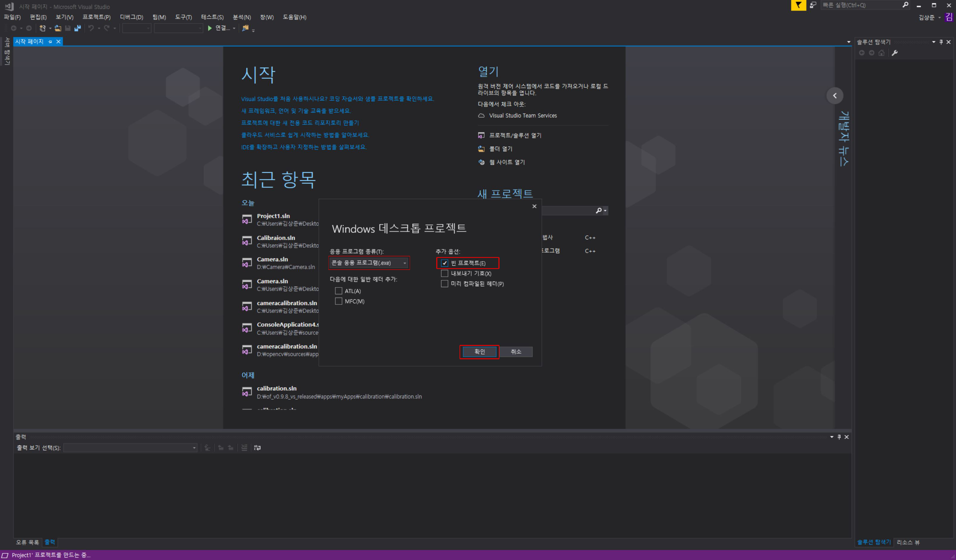Click the 확인 button in the dialog
This screenshot has height=560, width=956.
[479, 351]
